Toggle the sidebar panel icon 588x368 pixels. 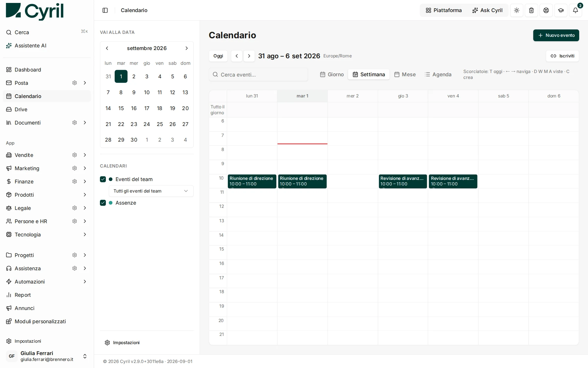click(105, 10)
